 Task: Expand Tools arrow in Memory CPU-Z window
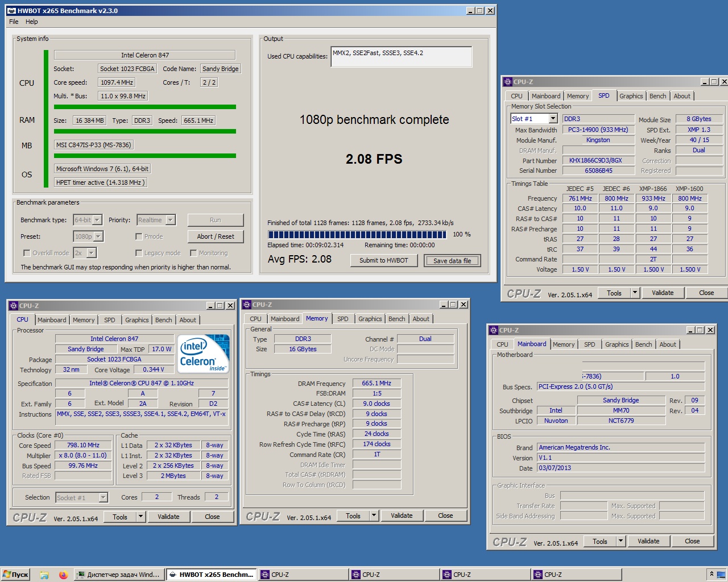pyautogui.click(x=374, y=516)
